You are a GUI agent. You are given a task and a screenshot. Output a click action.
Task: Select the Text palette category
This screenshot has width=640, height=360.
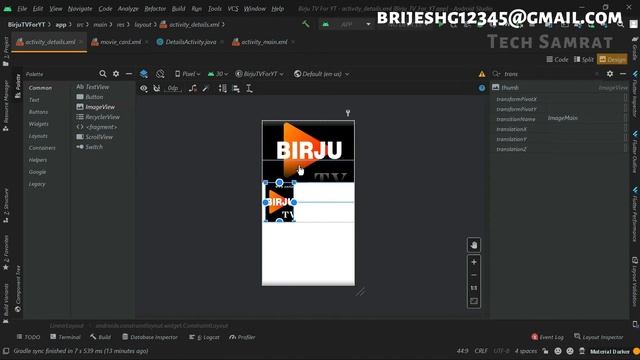click(x=34, y=100)
